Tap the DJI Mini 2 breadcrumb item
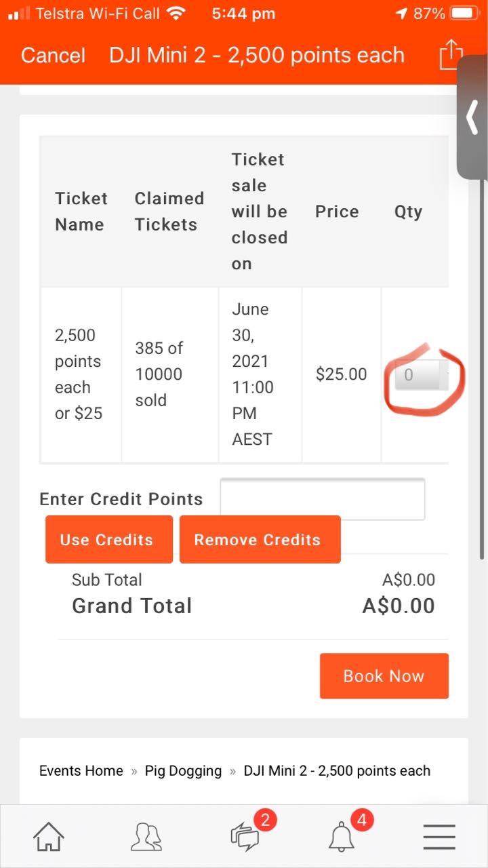 (x=337, y=771)
